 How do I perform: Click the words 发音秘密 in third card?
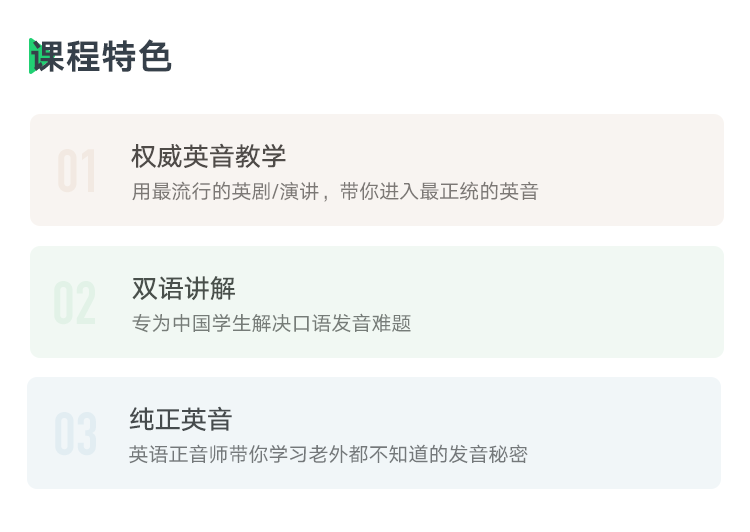[488, 454]
